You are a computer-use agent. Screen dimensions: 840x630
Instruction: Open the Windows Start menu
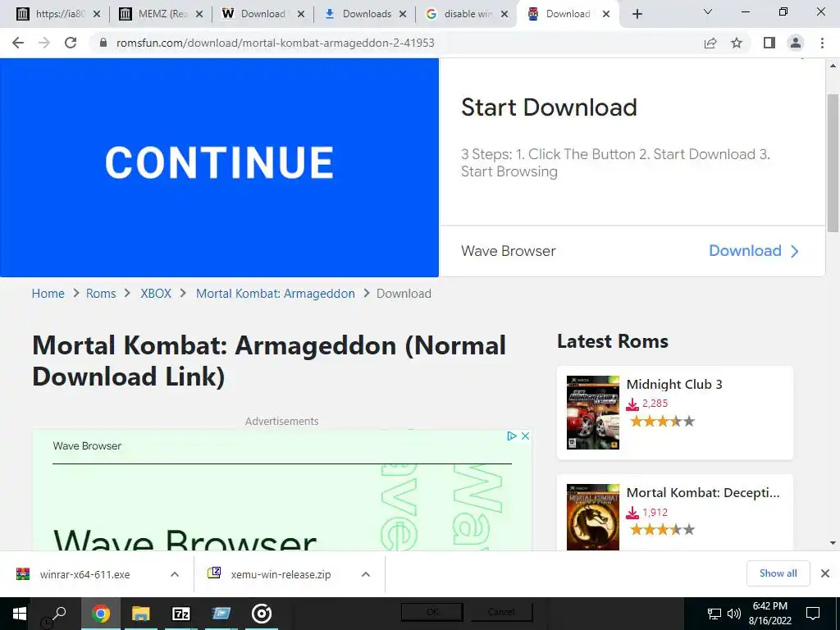click(20, 614)
